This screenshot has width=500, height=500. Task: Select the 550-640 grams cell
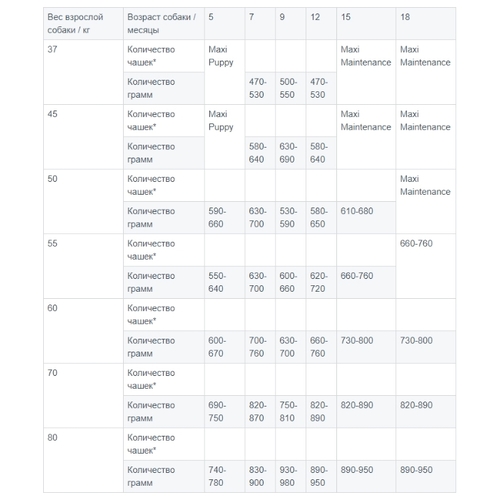click(225, 282)
